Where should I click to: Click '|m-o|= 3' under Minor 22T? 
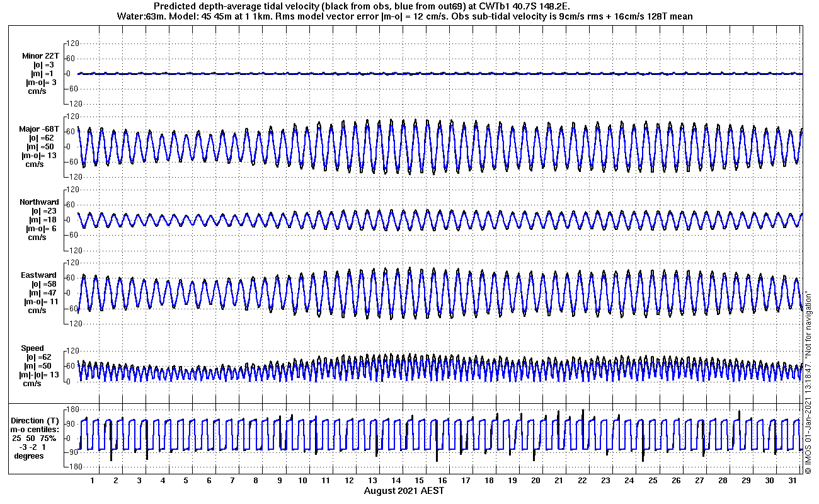(x=41, y=83)
